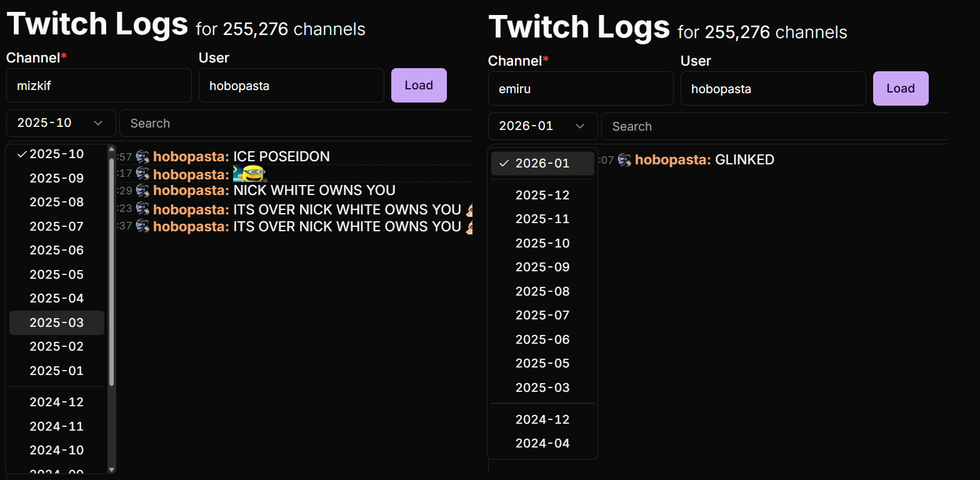Pick highlighted 2025-03 in the mizkif month list
Image resolution: width=980 pixels, height=480 pixels.
click(57, 322)
